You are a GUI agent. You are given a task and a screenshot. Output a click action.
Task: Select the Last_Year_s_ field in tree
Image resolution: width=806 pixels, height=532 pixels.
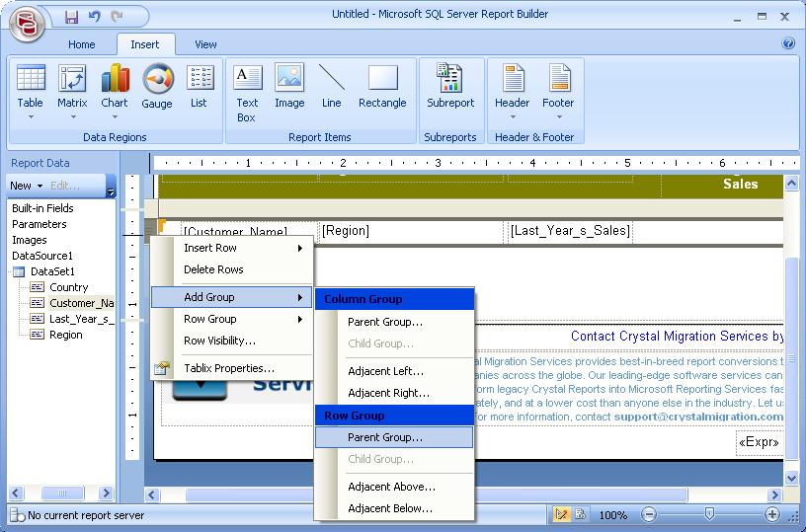[x=81, y=319]
